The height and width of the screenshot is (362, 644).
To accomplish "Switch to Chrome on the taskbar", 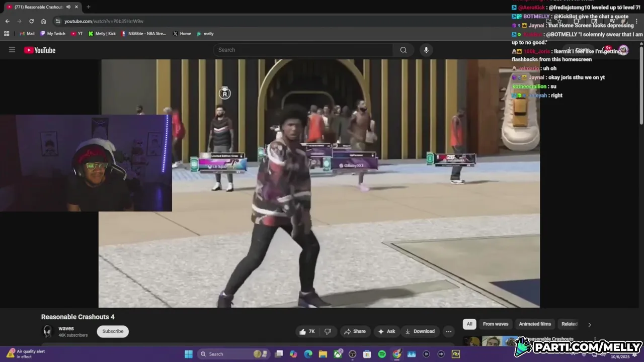I will click(397, 354).
